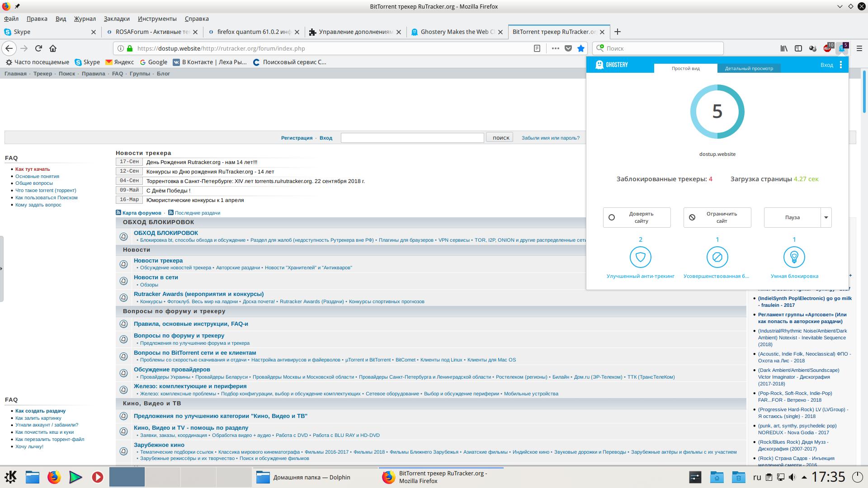Click the Adblock Plus toolbar icon

(x=827, y=48)
